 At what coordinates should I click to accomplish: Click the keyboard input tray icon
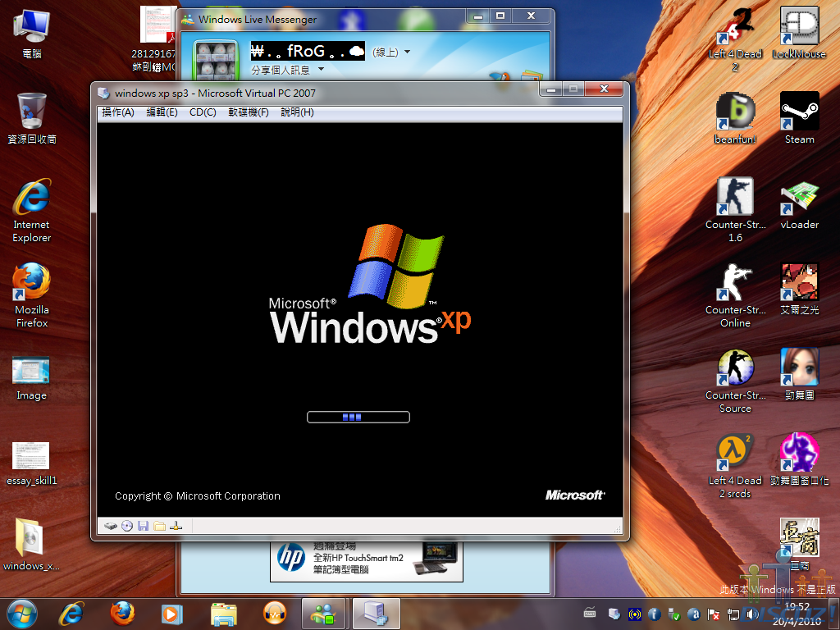point(589,614)
